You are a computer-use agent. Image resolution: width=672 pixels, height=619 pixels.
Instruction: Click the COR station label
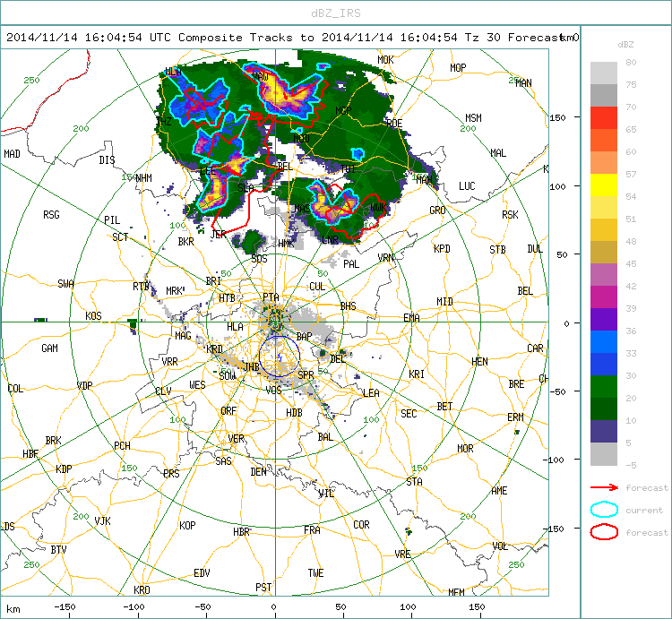click(x=361, y=524)
